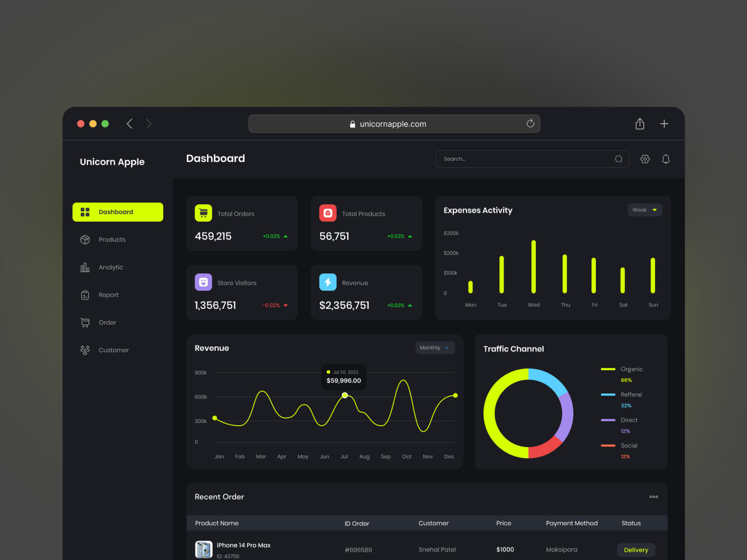This screenshot has width=747, height=560.
Task: Open the settings gear icon
Action: [645, 159]
